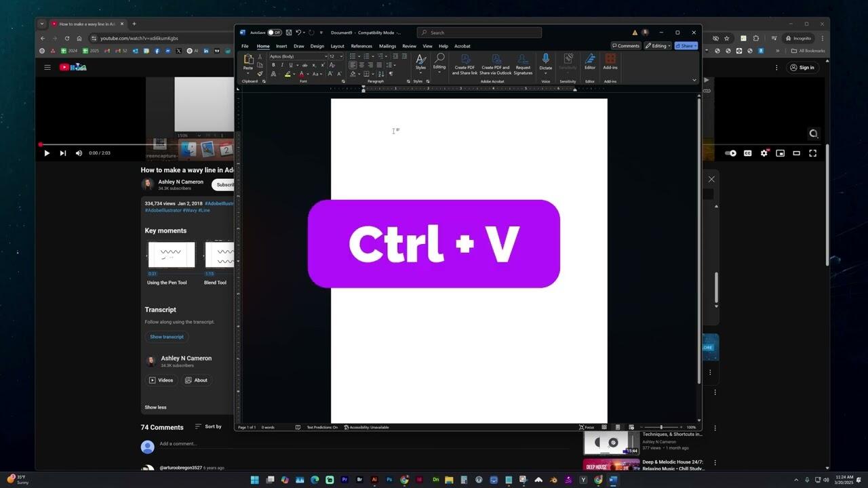This screenshot has height=488, width=868.
Task: Toggle the AutoSave switch
Action: click(x=275, y=33)
